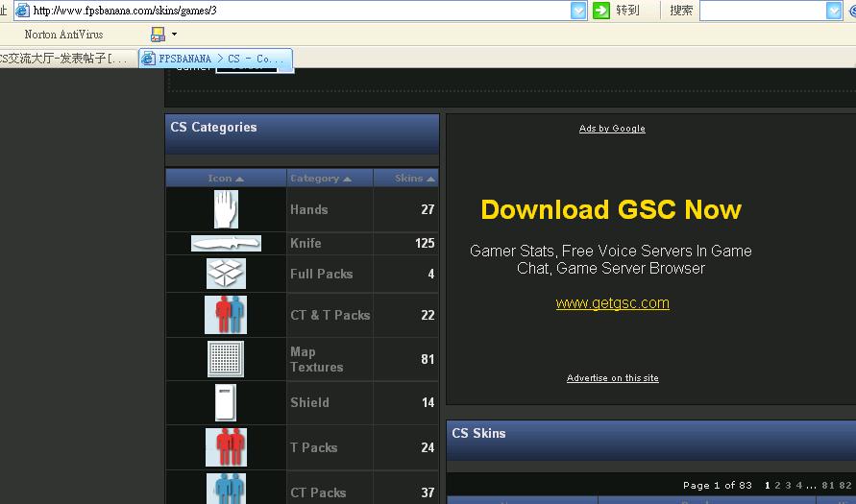Image resolution: width=856 pixels, height=504 pixels.
Task: Switch to the CS交流大厅 tab
Action: pos(65,59)
